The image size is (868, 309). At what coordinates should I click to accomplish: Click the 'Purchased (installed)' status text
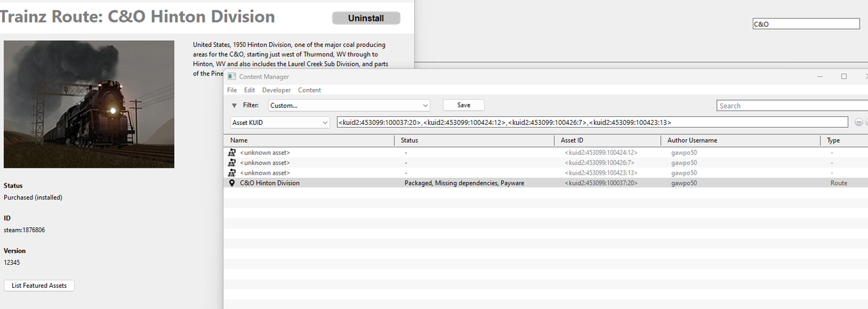pyautogui.click(x=33, y=198)
